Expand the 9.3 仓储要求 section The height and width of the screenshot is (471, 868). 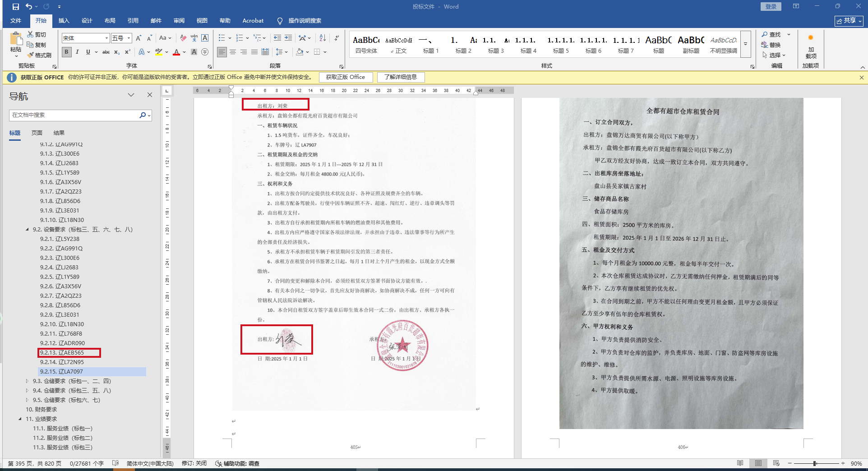tap(28, 381)
